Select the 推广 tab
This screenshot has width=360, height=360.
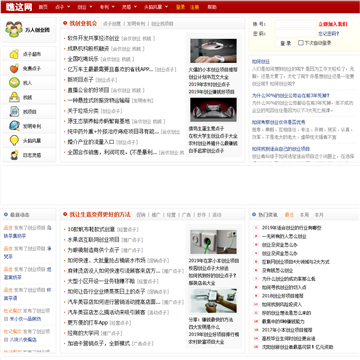(x=156, y=215)
